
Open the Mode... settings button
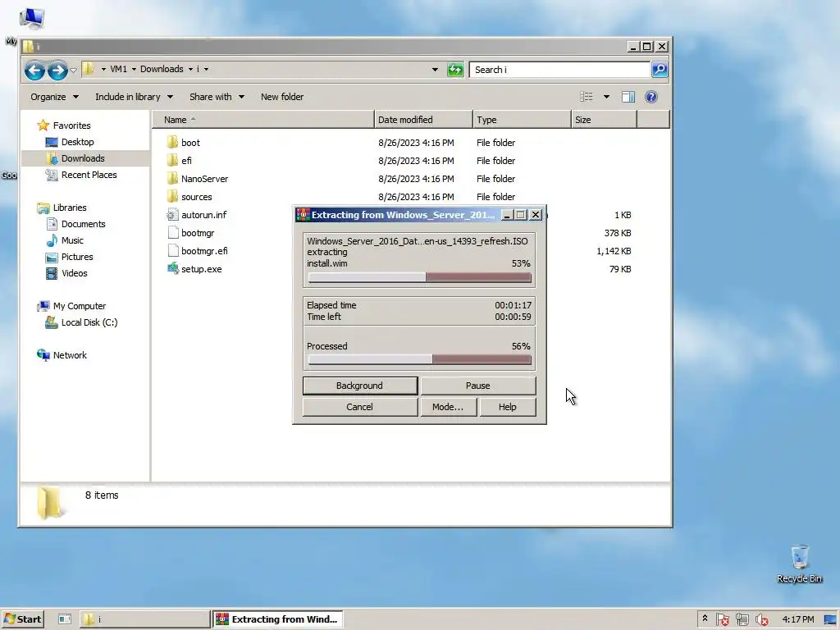448,407
